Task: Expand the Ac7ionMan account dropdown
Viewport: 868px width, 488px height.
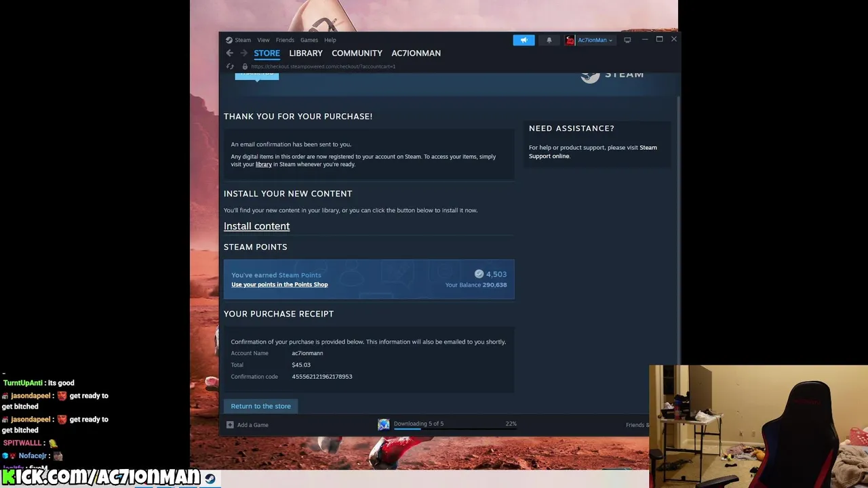Action: tap(595, 40)
